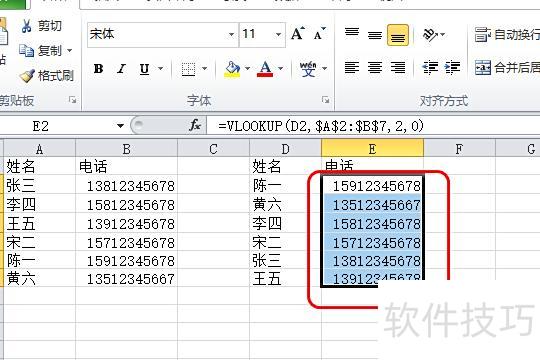Click the cell 陈一 in column D
Screen dimensions: 540x360
pos(285,185)
